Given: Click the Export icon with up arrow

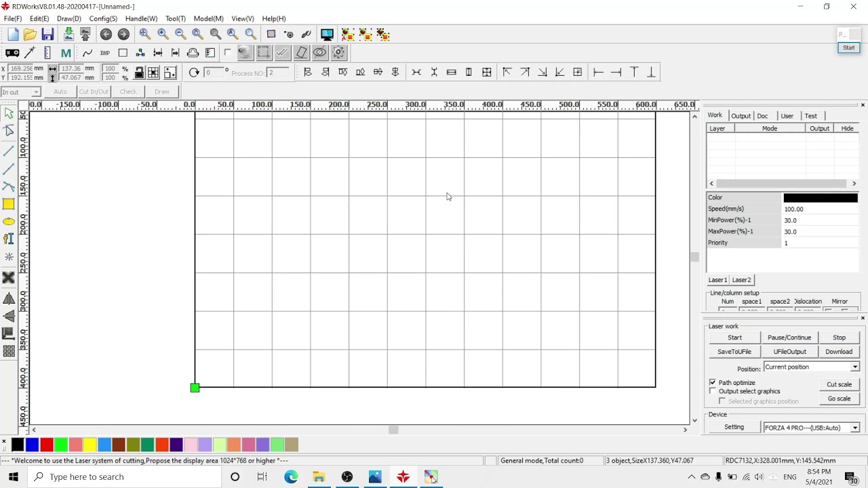Looking at the screenshot, I should (x=85, y=35).
